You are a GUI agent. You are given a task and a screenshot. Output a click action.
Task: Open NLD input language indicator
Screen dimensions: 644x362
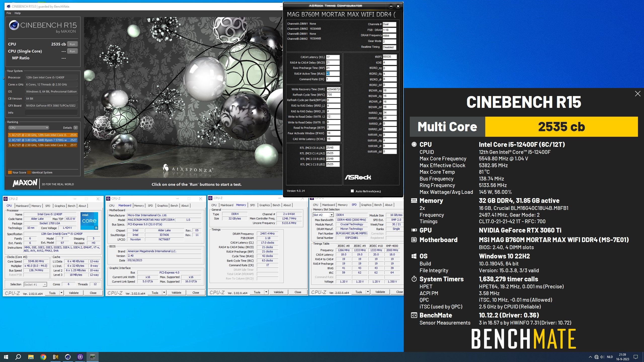[610, 357]
